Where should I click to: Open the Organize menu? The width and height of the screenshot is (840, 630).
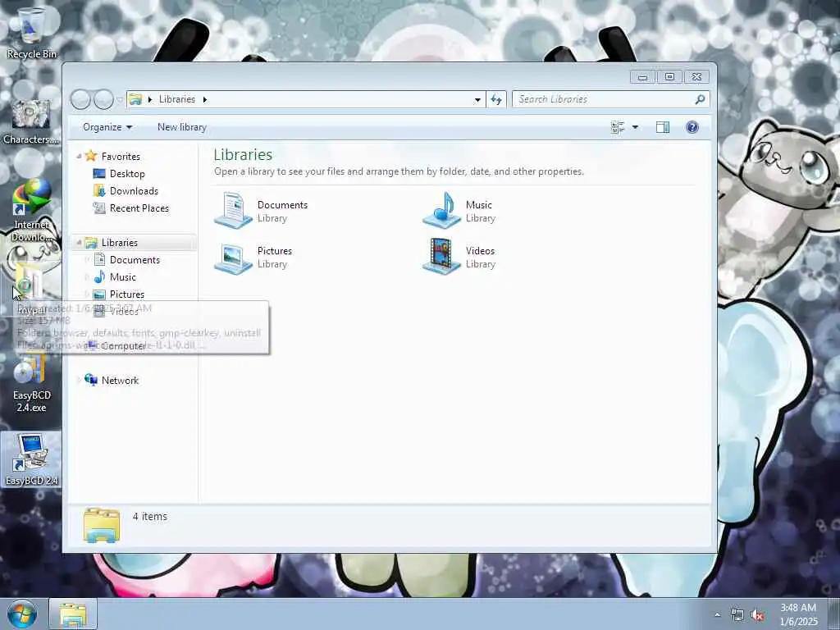pos(107,127)
